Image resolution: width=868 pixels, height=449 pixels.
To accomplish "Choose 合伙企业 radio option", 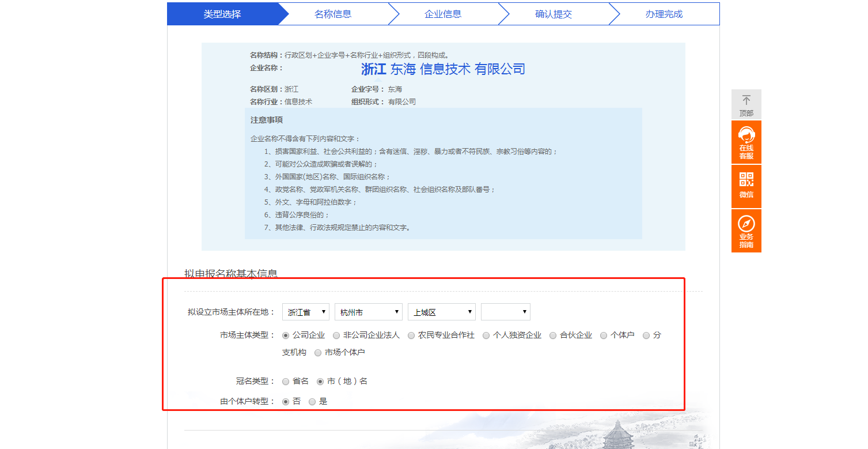I will click(553, 335).
